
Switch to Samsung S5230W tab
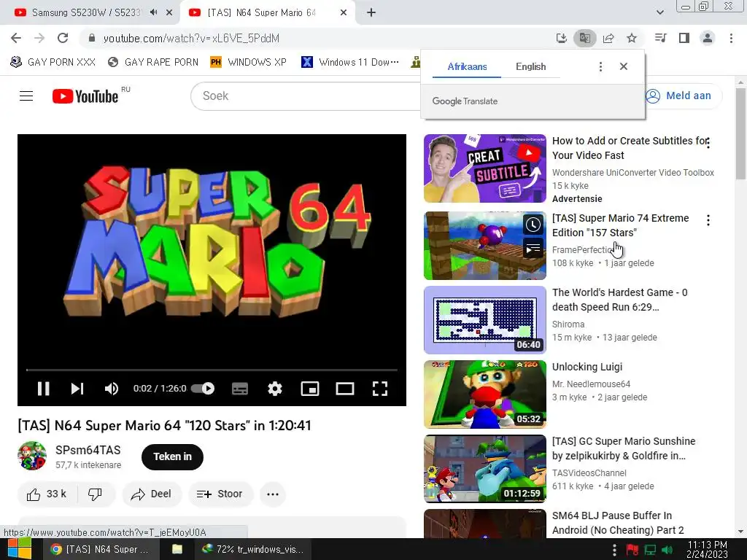coord(86,13)
